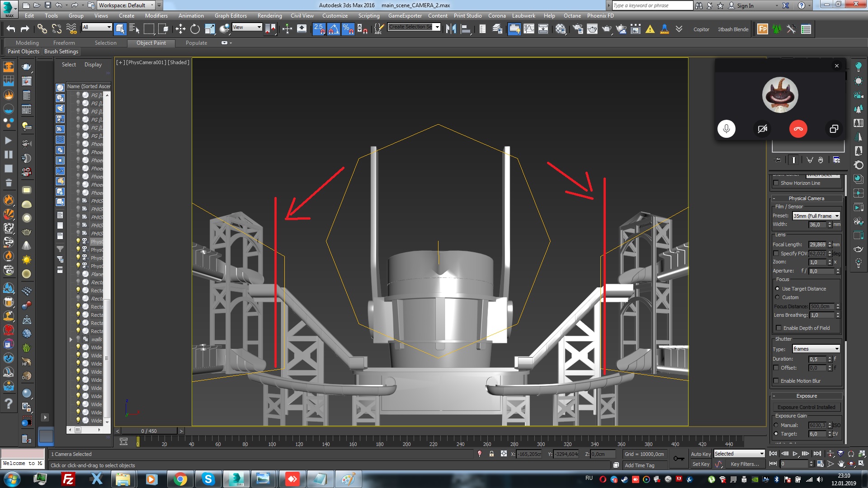Open the Modifiers menu

pyautogui.click(x=156, y=16)
